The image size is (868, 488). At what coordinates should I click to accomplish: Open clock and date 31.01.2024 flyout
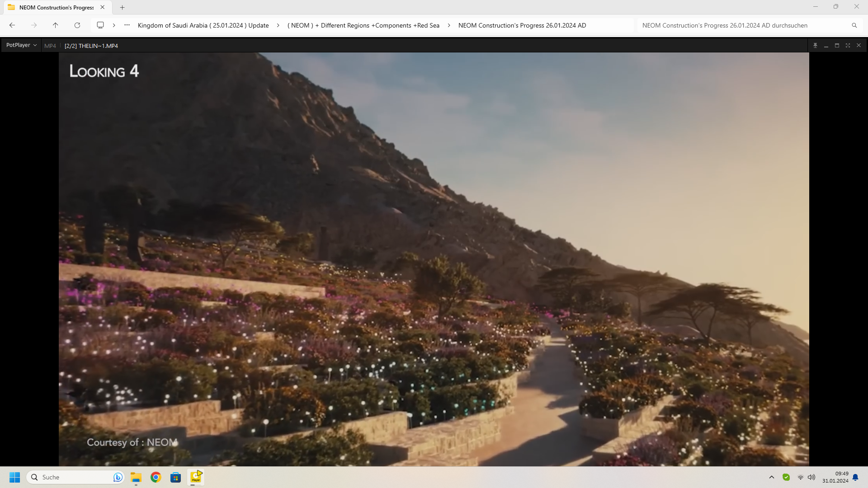coord(835,477)
